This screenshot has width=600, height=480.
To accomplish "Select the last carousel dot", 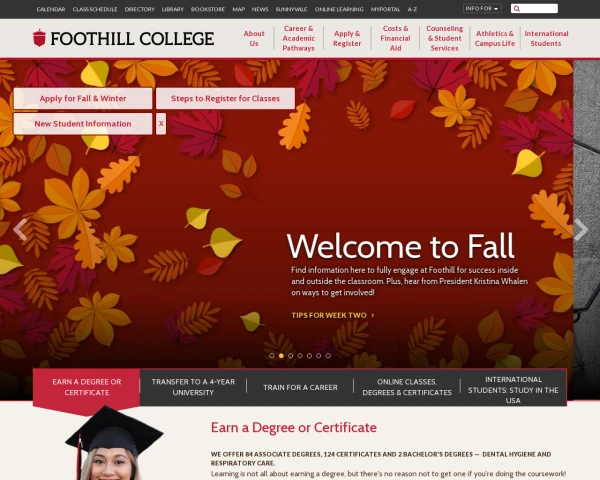I will click(328, 356).
